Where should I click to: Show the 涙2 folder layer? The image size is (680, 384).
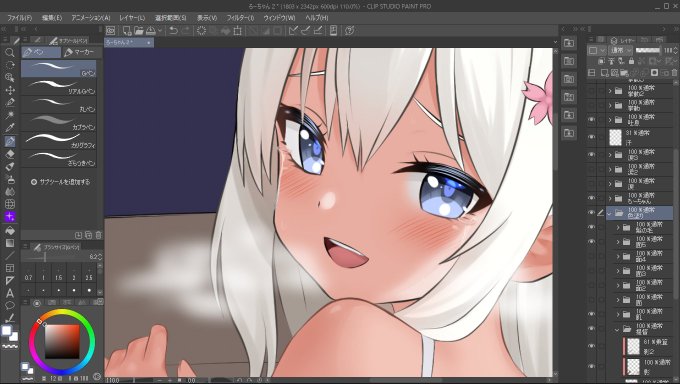point(592,169)
